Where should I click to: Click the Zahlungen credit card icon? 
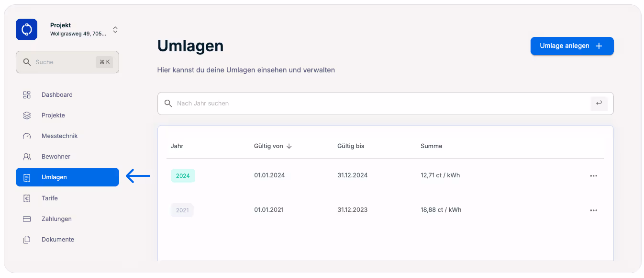[x=27, y=219]
